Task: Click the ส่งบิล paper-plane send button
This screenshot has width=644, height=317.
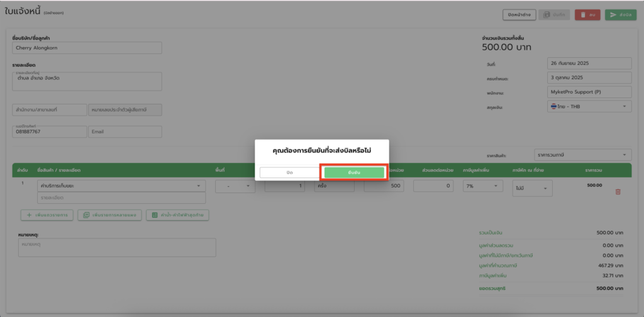Action: [620, 14]
